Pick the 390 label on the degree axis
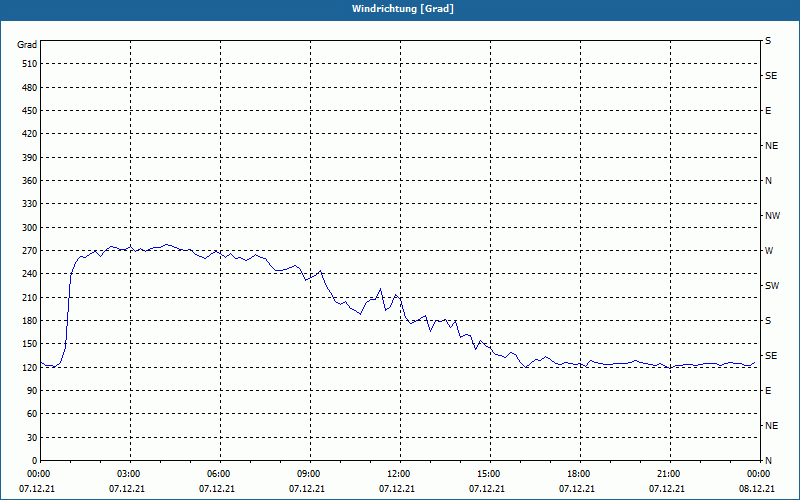 (30, 158)
